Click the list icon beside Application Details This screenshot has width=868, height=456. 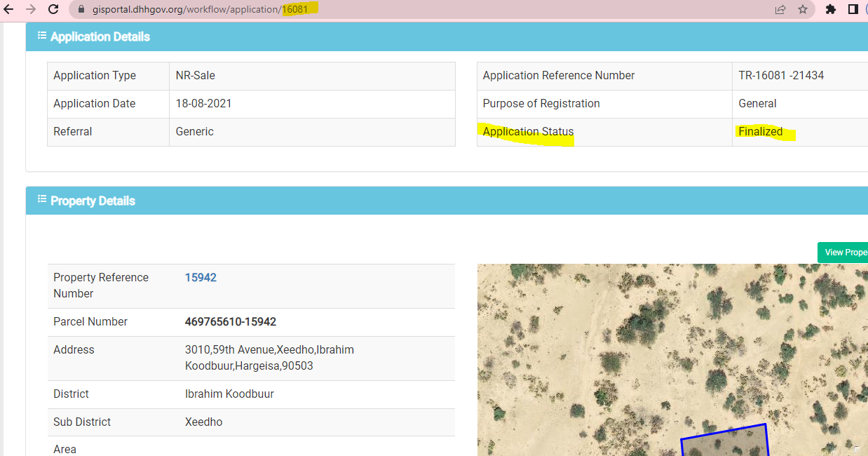point(42,36)
